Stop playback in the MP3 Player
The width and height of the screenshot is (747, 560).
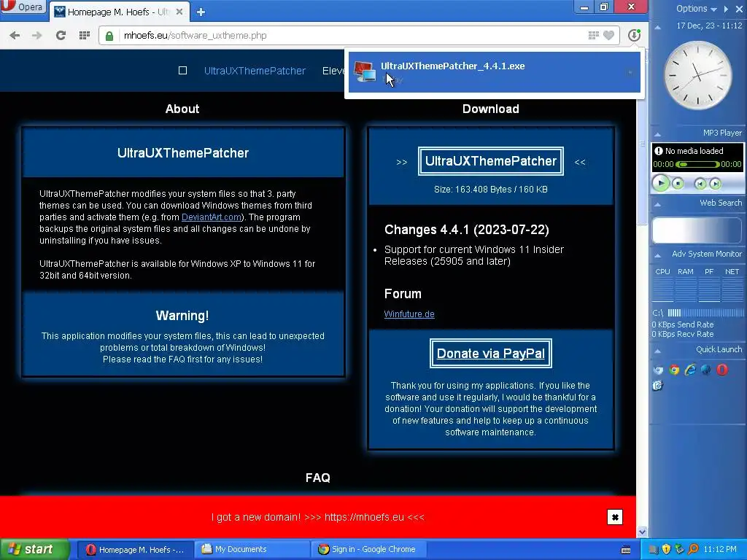click(678, 183)
